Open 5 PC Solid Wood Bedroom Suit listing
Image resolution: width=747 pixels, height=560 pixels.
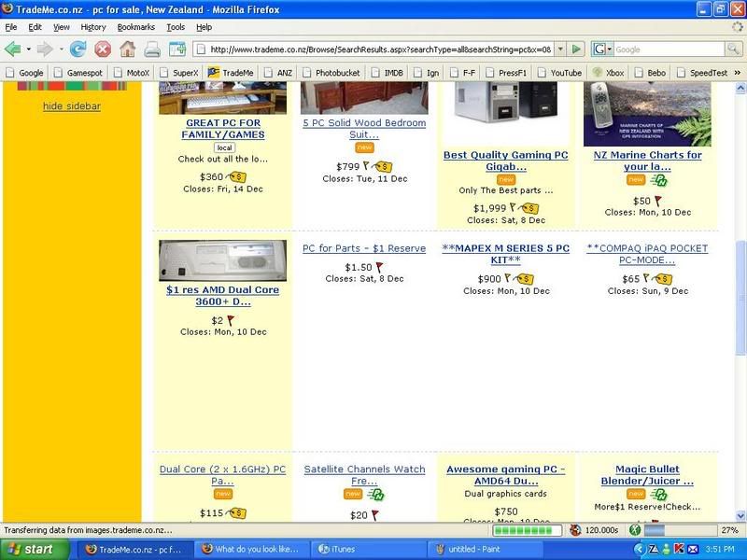[x=364, y=129]
